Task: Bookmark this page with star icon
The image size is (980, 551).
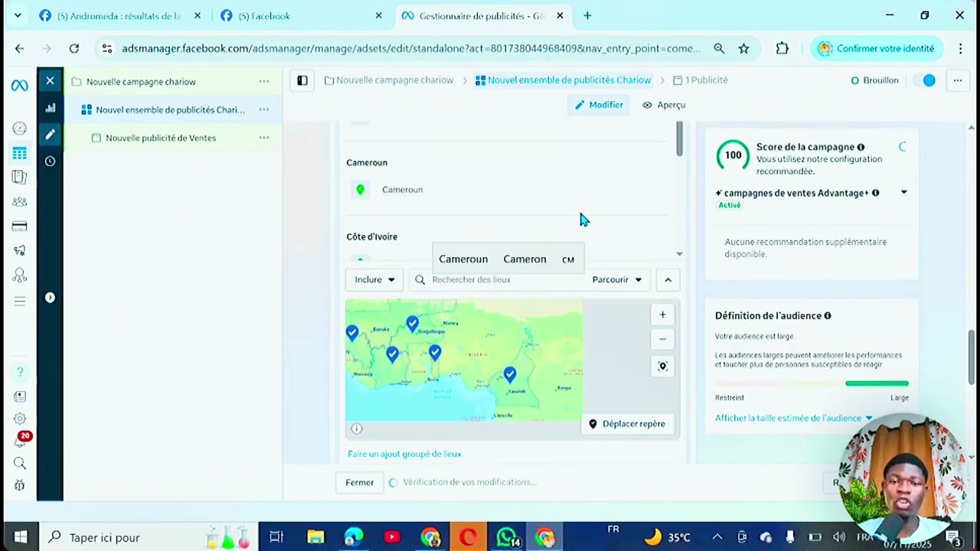Action: [x=743, y=48]
